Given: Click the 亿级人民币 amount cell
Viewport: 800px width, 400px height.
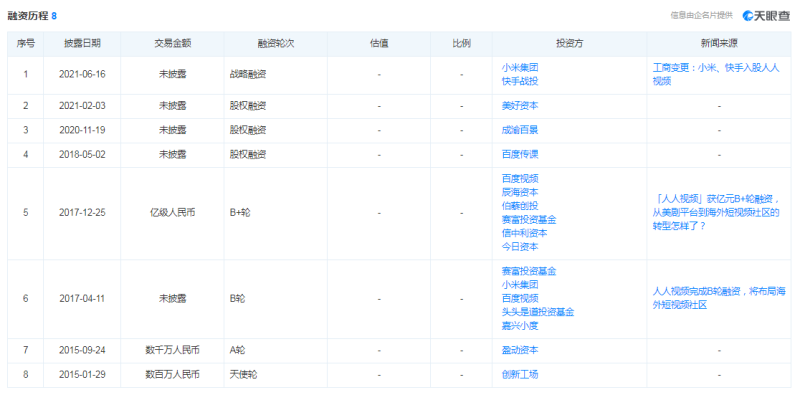Looking at the screenshot, I should tap(172, 213).
